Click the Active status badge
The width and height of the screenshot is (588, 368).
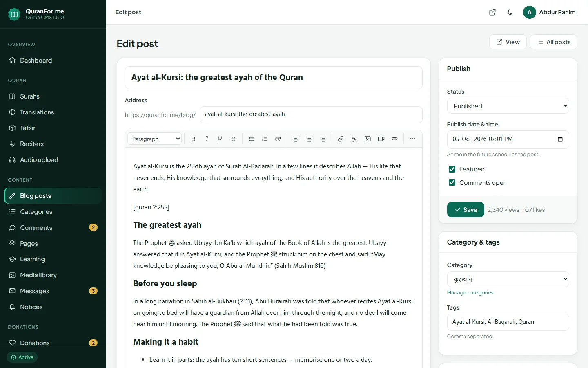coord(22,357)
